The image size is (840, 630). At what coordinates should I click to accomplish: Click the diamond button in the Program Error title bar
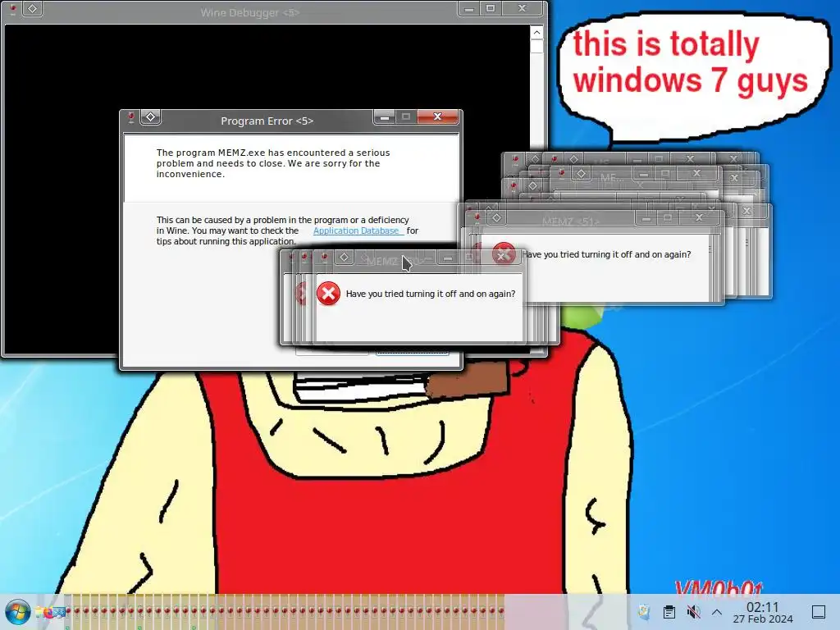(151, 116)
